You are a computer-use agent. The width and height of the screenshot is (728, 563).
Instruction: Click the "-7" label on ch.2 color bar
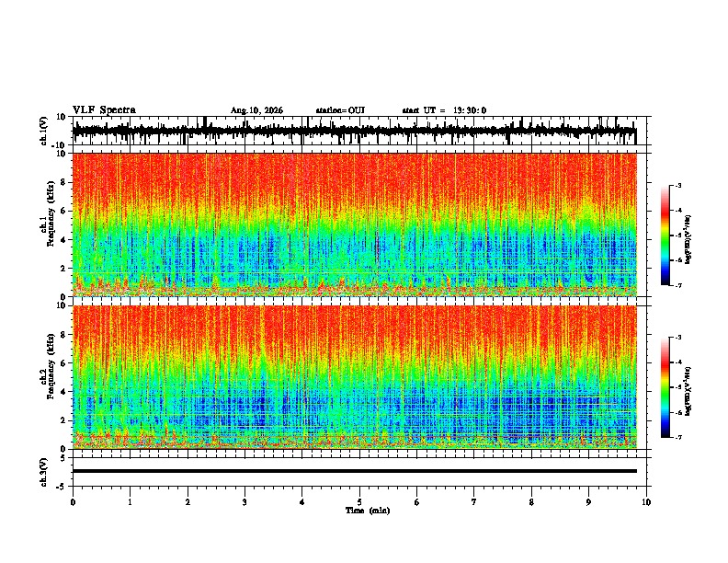[x=677, y=437]
